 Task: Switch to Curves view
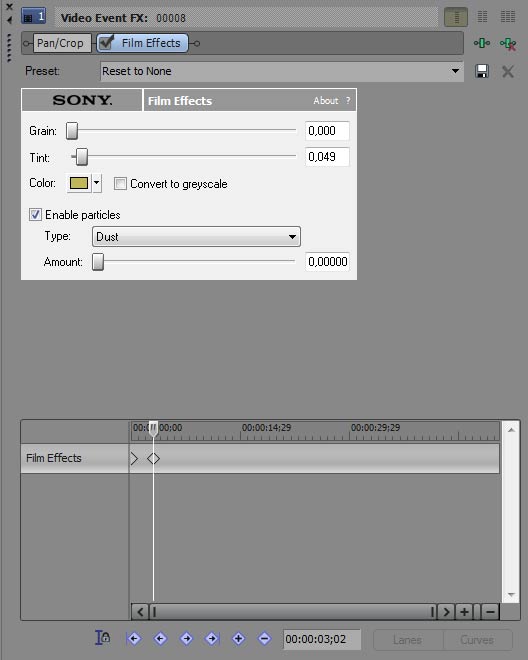click(x=477, y=640)
